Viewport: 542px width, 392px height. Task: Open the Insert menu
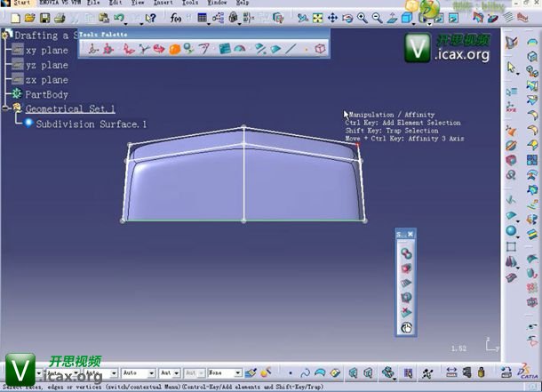pos(163,3)
